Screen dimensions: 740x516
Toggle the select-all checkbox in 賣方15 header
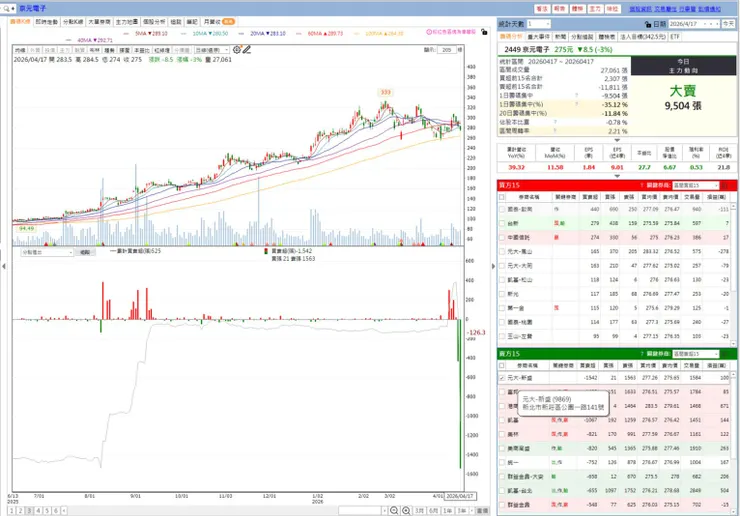(502, 365)
